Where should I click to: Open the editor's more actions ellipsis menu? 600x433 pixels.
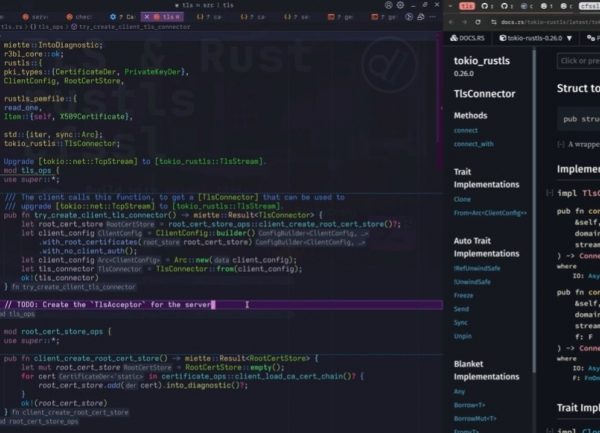click(435, 18)
